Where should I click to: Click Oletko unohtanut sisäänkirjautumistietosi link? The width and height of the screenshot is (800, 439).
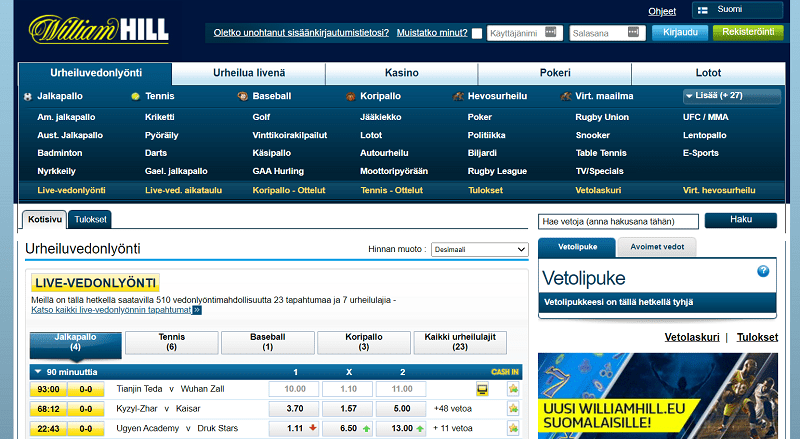[x=301, y=33]
